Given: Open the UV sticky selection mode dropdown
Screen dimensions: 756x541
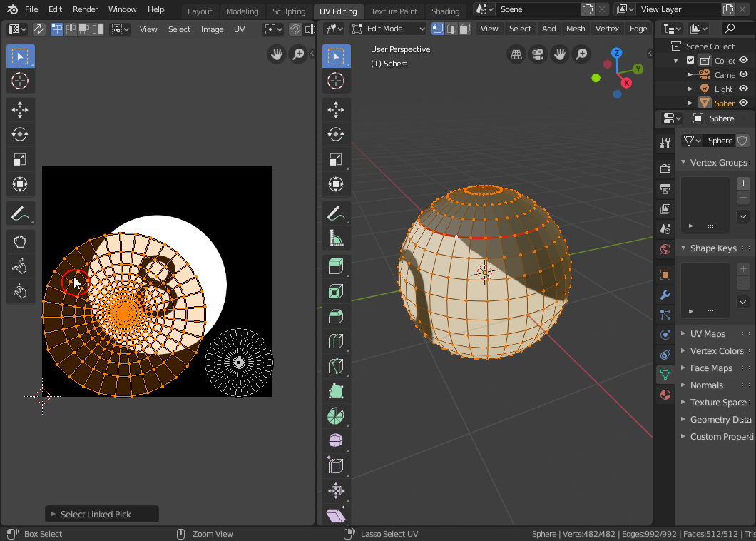Looking at the screenshot, I should click(x=120, y=29).
